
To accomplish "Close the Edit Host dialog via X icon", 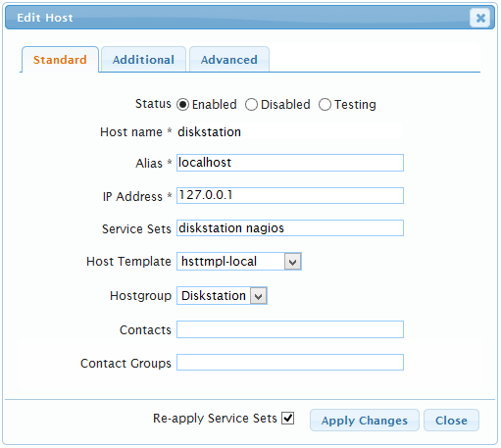I will pyautogui.click(x=479, y=18).
